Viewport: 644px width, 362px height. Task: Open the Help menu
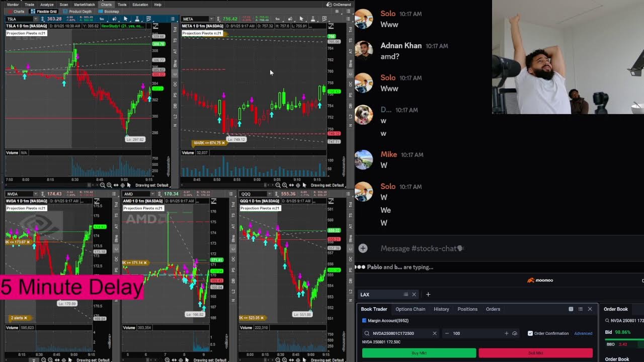[157, 5]
